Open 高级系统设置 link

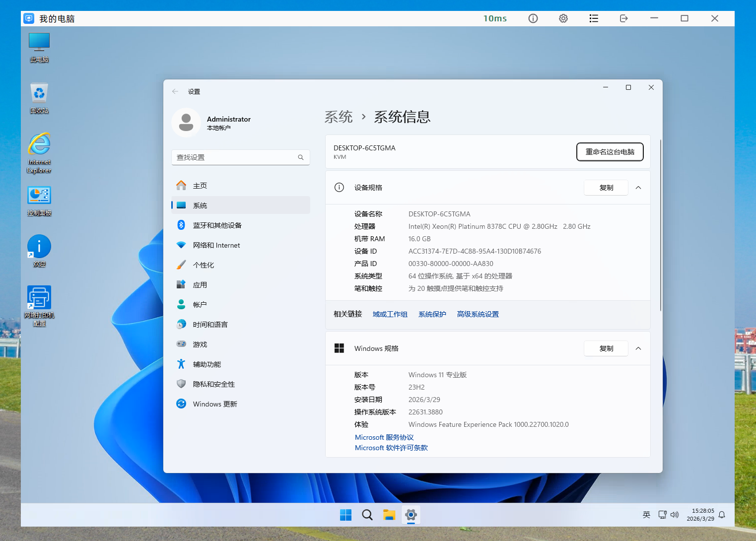478,314
